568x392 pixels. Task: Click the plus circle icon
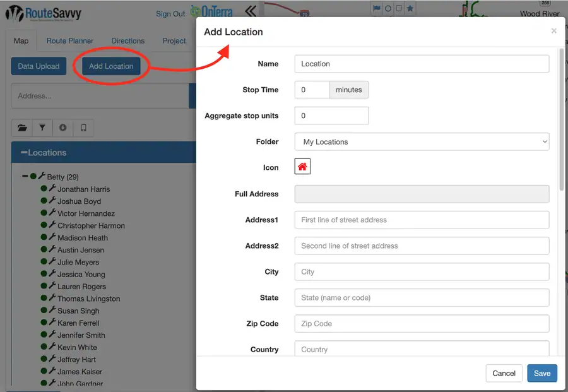pos(63,128)
